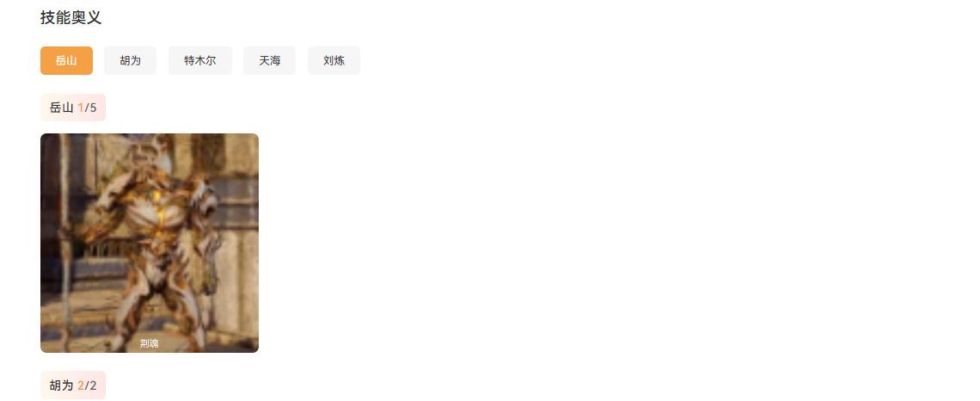980x401 pixels.
Task: View 刘炼's skills via the last tab
Action: tap(334, 61)
